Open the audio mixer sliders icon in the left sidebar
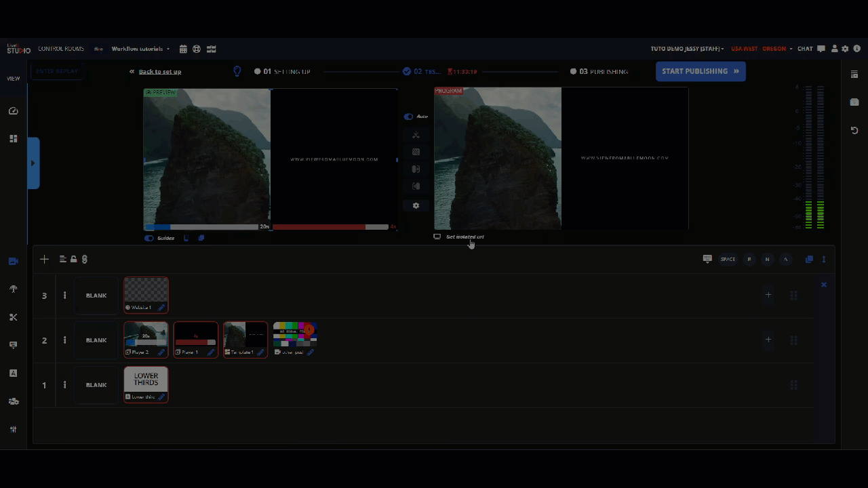This screenshot has height=488, width=868. click(13, 429)
